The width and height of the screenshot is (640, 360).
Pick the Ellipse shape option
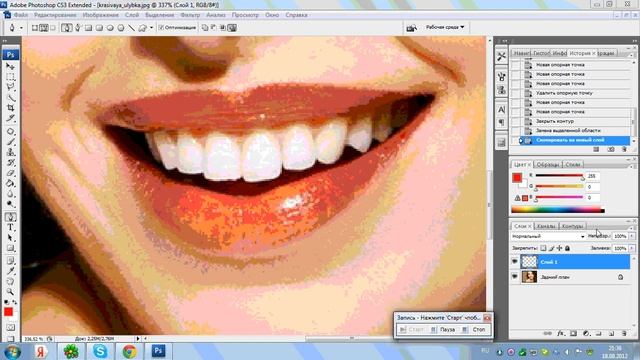[110, 28]
